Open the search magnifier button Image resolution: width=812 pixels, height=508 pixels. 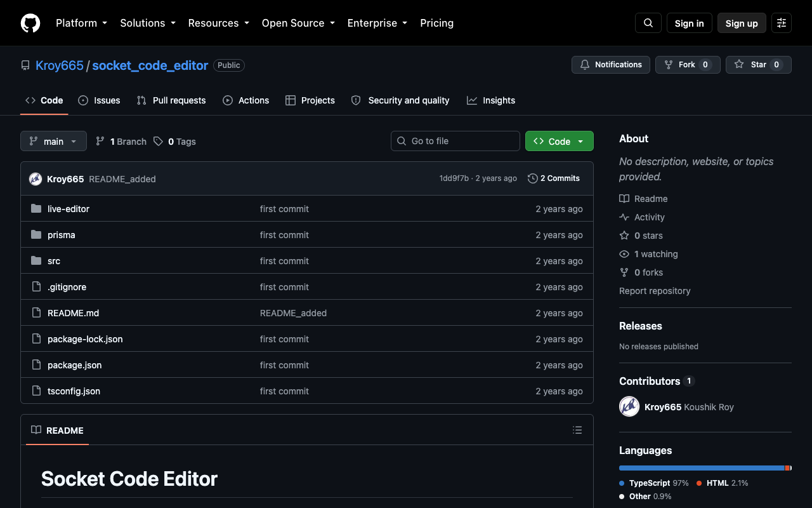pos(648,23)
